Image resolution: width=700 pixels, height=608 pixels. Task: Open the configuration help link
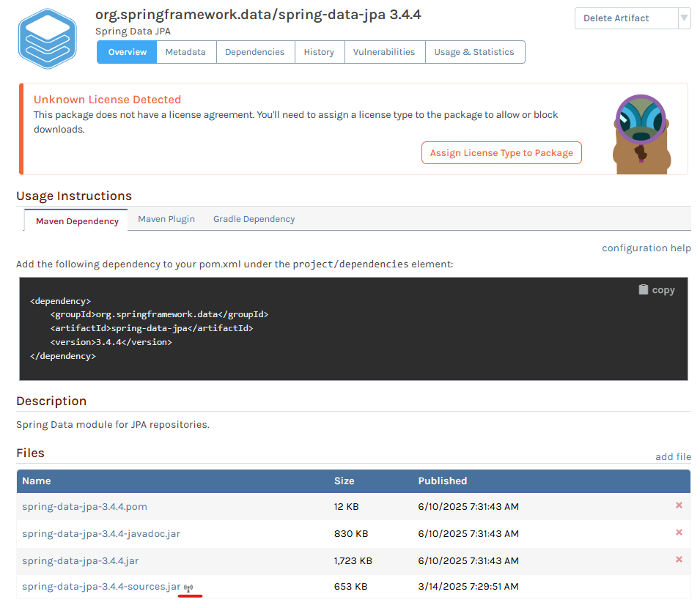click(646, 248)
